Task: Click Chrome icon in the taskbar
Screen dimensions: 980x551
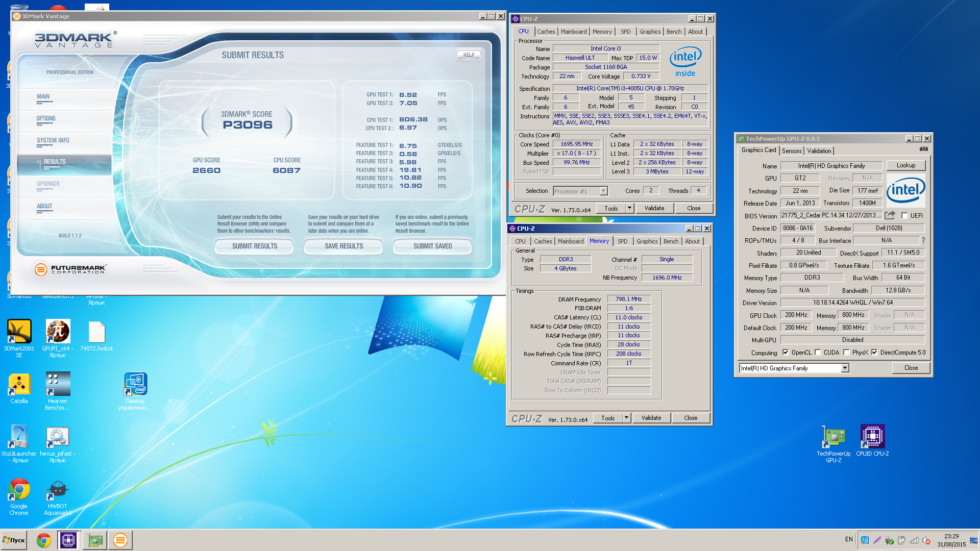Action: (x=43, y=540)
